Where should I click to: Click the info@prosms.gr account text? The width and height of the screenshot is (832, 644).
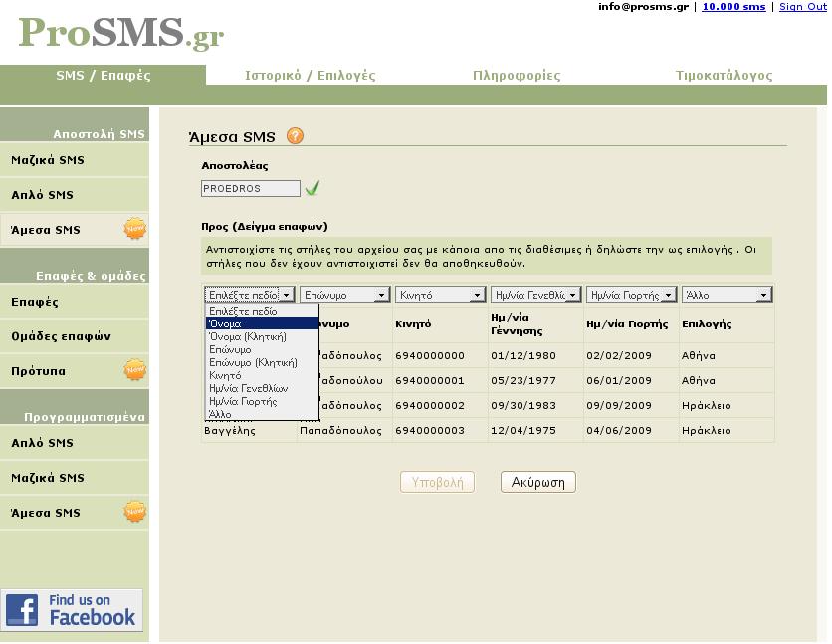coord(643,7)
